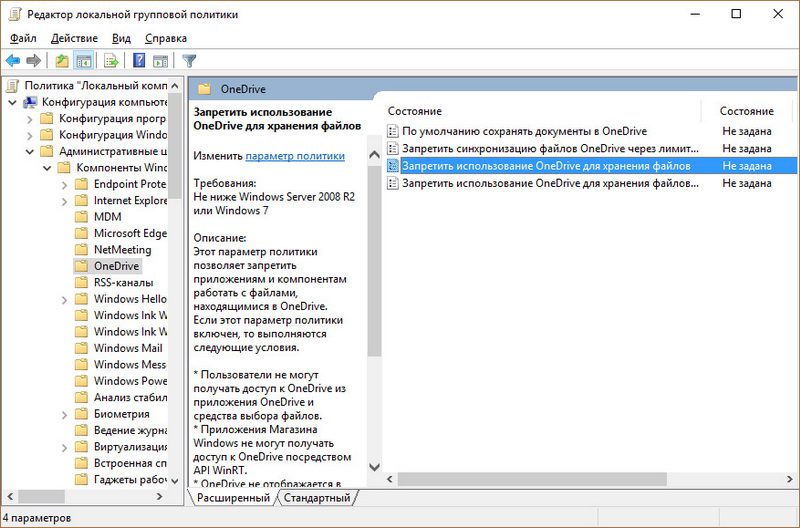Click the icon of metered sync policy row
Screen dimensions: 800x528
point(392,148)
